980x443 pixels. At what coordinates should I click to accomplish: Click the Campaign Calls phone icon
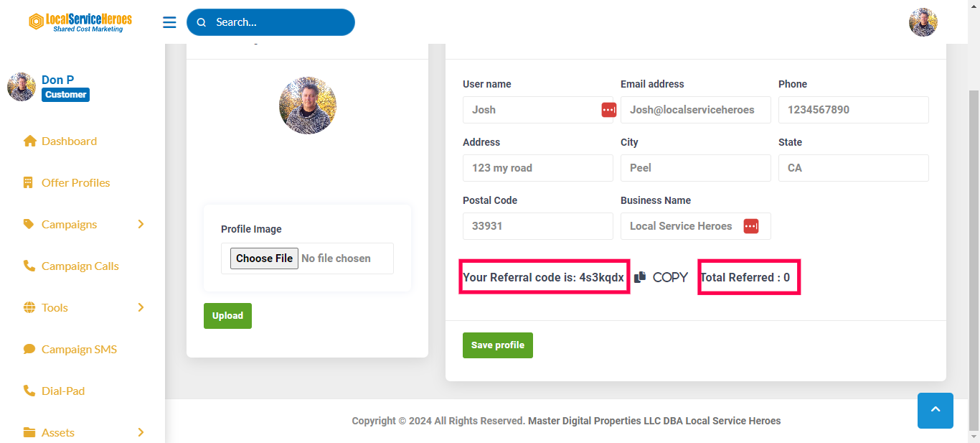click(x=29, y=266)
